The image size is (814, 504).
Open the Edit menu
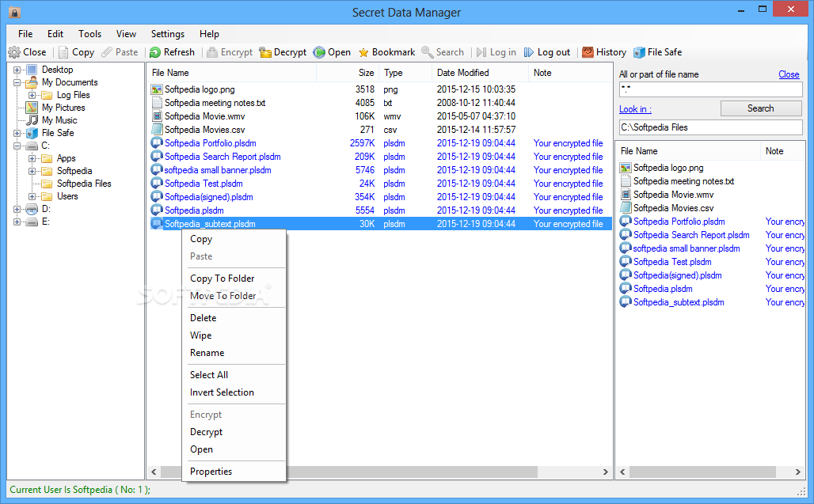55,34
